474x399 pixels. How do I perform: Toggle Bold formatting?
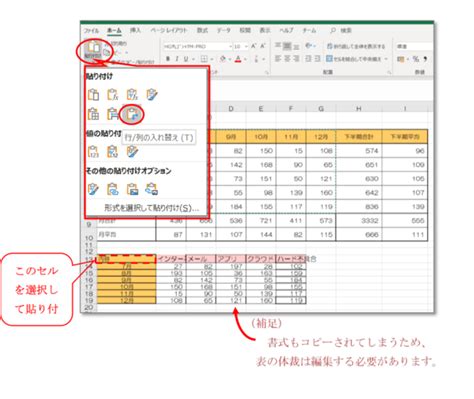(x=168, y=59)
